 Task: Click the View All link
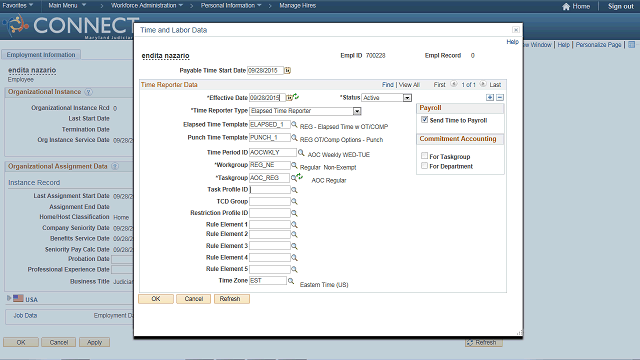[x=409, y=85]
